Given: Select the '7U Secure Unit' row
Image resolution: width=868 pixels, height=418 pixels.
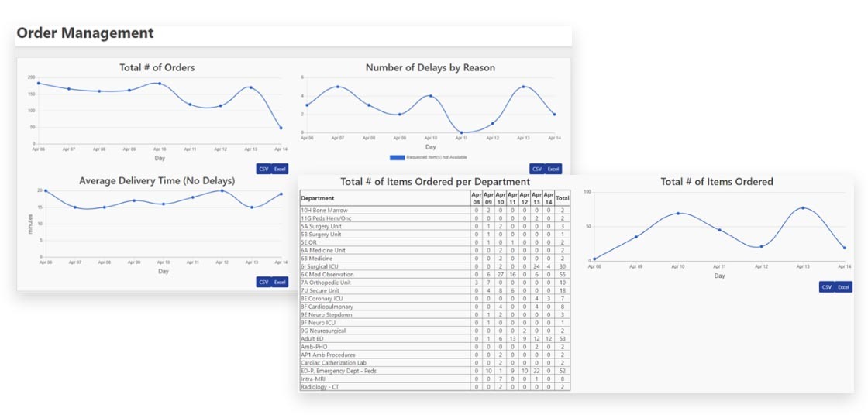Looking at the screenshot, I should coord(435,290).
